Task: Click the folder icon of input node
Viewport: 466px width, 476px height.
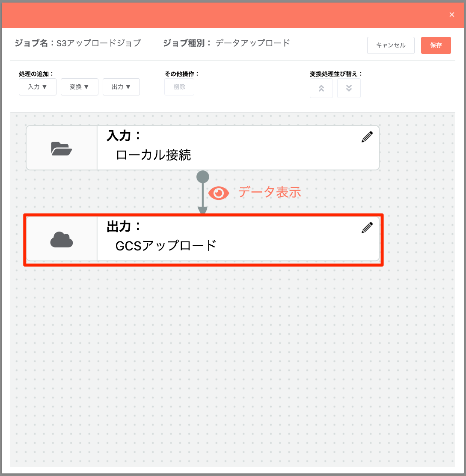Action: 61,149
